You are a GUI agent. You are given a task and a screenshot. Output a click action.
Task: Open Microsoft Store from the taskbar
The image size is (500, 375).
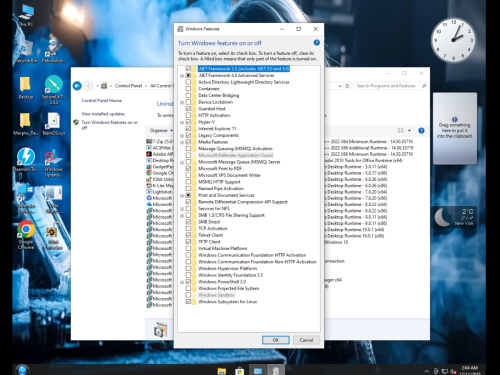239,371
